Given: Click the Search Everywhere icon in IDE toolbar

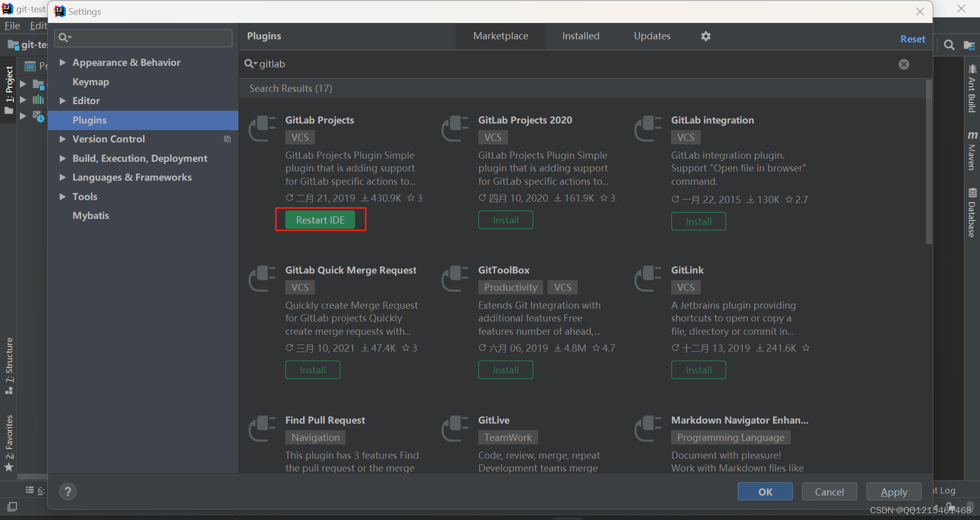Looking at the screenshot, I should [949, 45].
